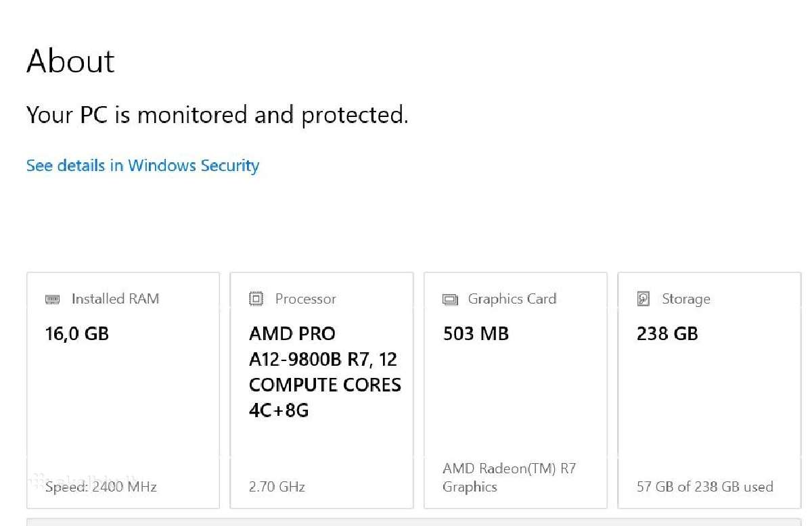Select the Installed RAM card label
Viewport: 812px width, 526px height.
(116, 299)
